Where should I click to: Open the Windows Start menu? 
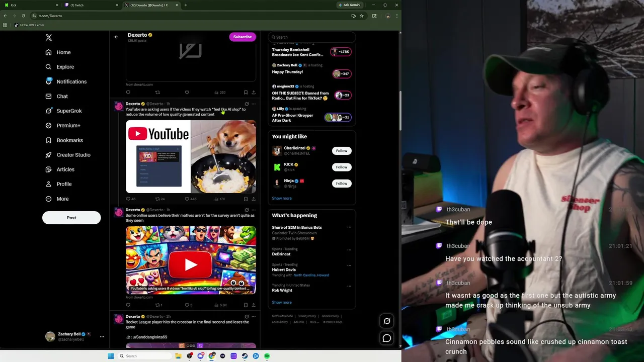tap(111, 356)
